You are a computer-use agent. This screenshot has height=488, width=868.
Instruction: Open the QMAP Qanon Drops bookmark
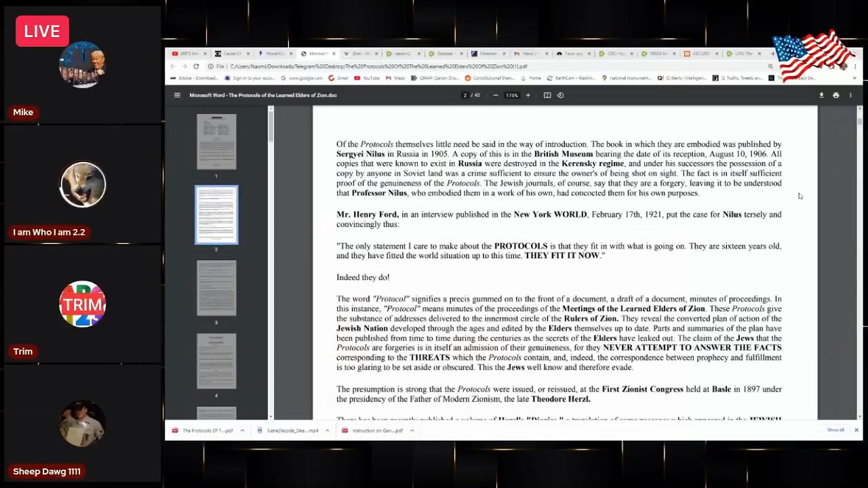coord(434,78)
